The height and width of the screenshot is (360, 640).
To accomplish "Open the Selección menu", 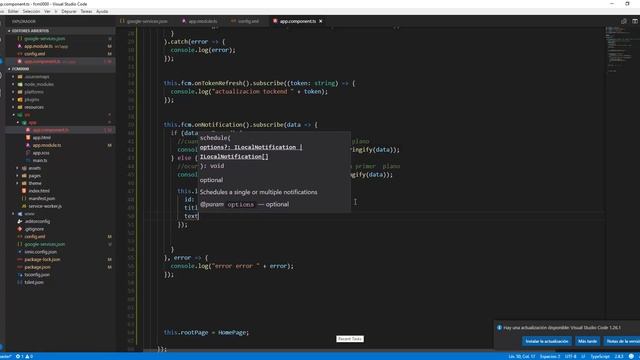I will pyautogui.click(x=31, y=11).
